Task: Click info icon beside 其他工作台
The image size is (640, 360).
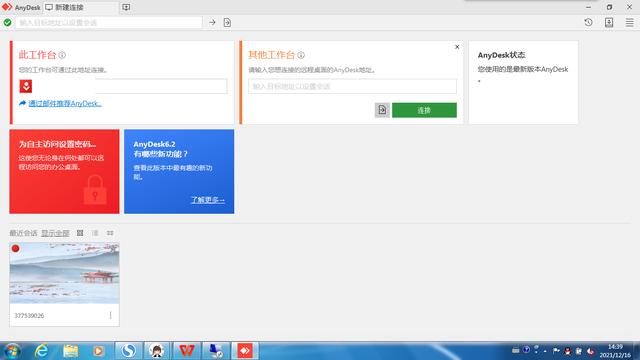Action: pos(301,55)
